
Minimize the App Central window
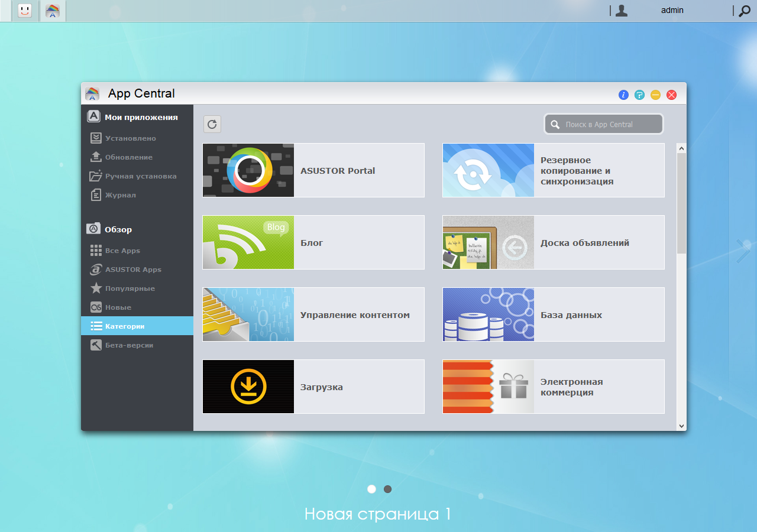[x=655, y=95]
